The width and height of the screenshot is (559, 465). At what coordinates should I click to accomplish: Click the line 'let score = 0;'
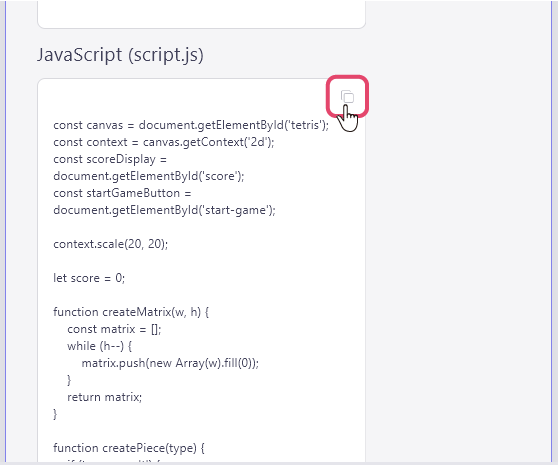coord(89,278)
